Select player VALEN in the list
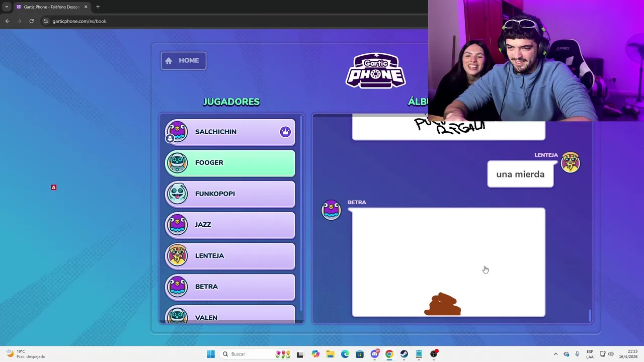Screen dimensions: 644x362 point(230,315)
